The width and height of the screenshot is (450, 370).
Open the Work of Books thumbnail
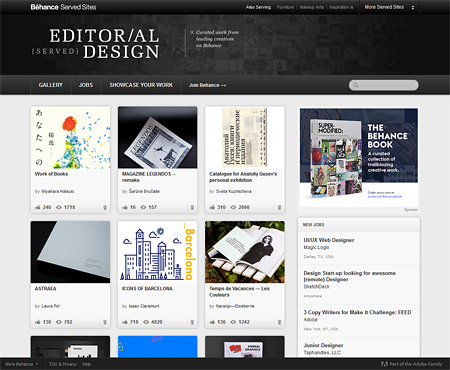pyautogui.click(x=70, y=137)
